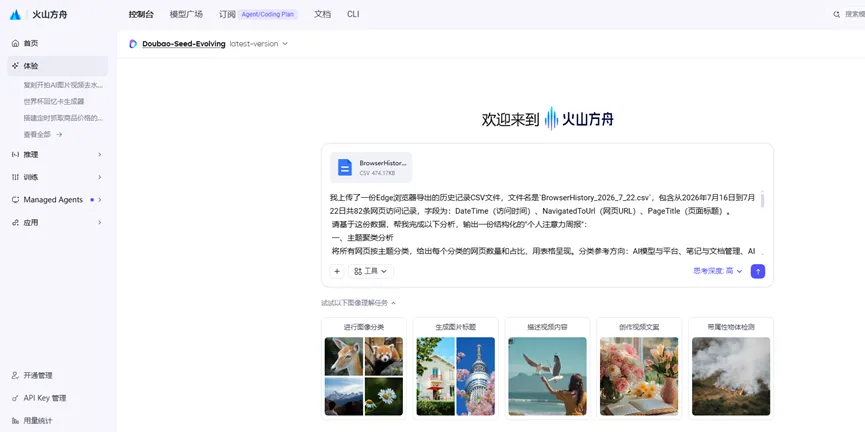Screen dimensions: 865x432
Task: Click the Agent/Coding Plan badge
Action: coord(268,14)
